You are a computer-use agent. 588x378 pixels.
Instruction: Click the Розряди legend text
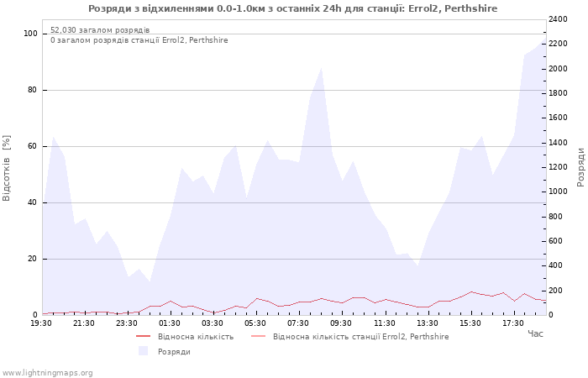pyautogui.click(x=174, y=352)
